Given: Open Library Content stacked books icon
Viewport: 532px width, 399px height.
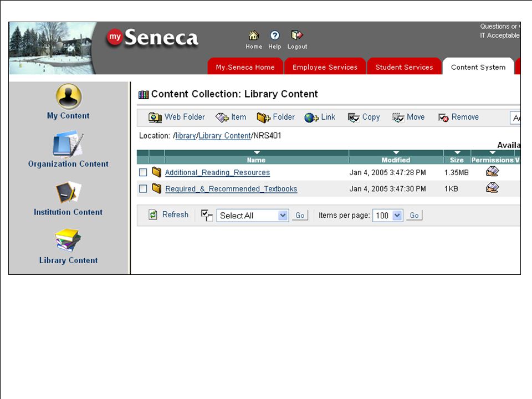Looking at the screenshot, I should [x=68, y=240].
